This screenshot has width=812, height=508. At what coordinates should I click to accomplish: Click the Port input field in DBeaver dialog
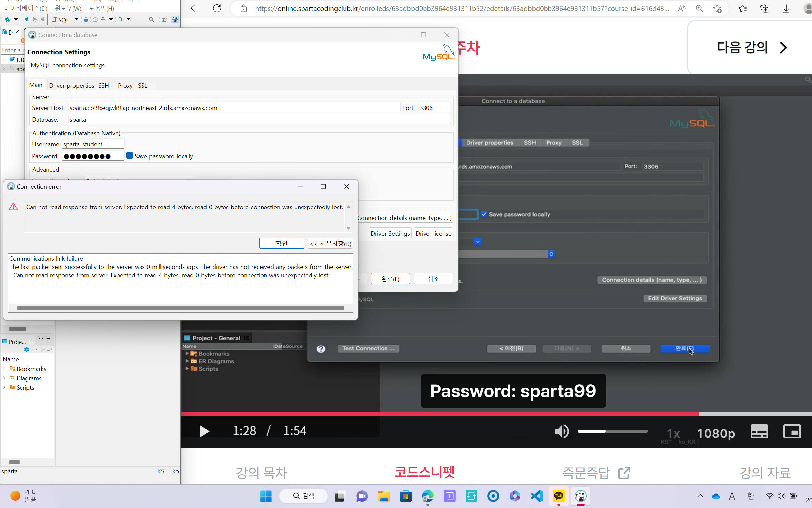click(x=434, y=108)
